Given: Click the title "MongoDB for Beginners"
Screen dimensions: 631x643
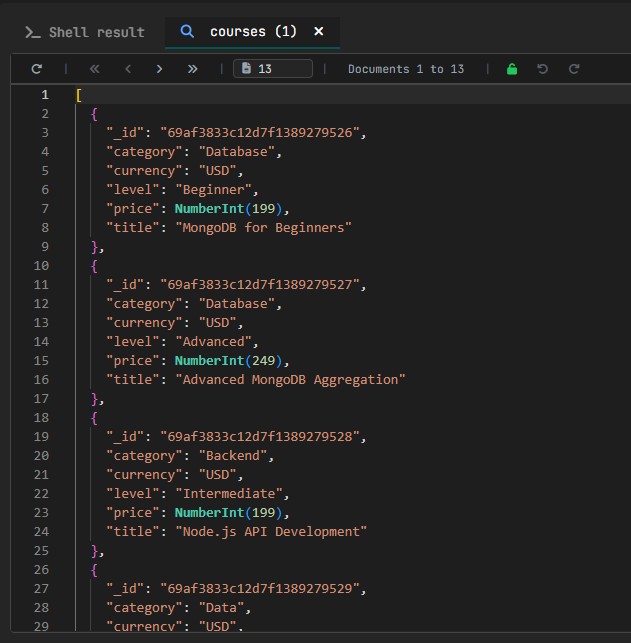Looking at the screenshot, I should 264,228.
